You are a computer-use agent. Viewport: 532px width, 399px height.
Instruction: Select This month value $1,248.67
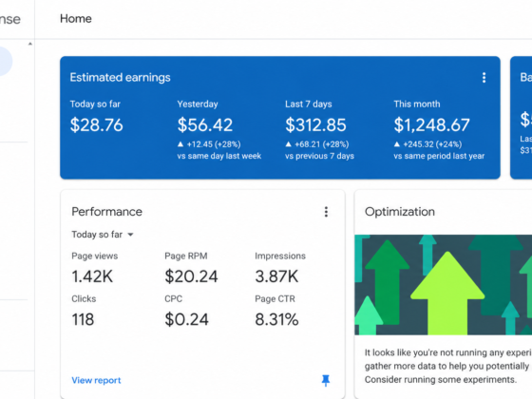click(431, 124)
